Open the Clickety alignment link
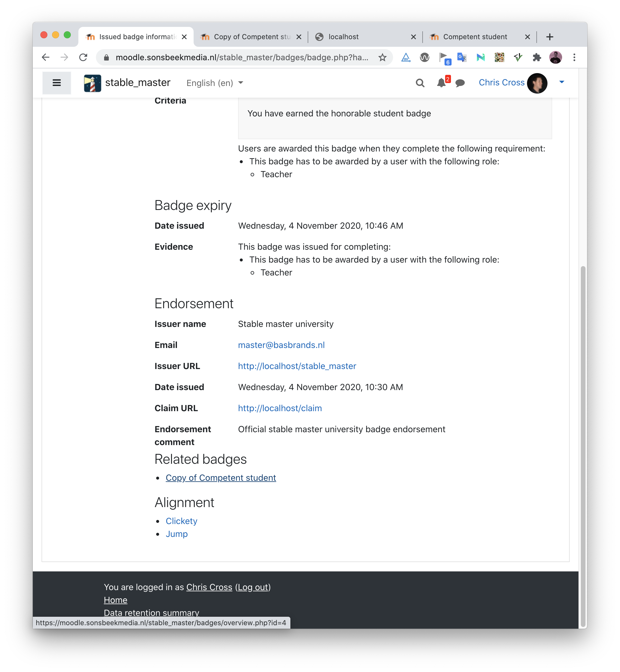 point(181,521)
